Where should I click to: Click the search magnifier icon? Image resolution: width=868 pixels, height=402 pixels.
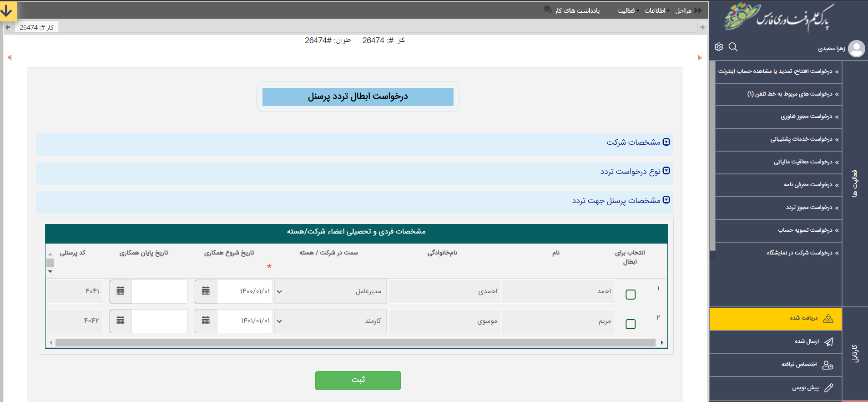[733, 47]
